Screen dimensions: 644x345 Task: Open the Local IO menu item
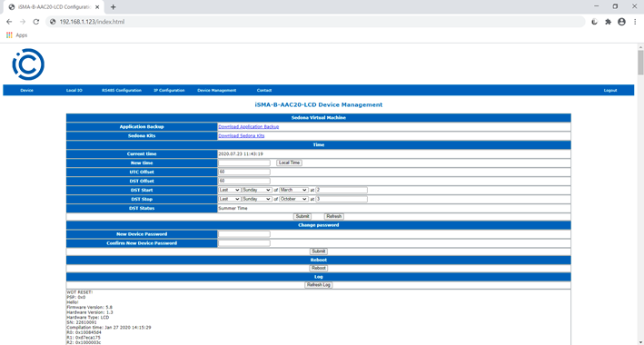74,91
